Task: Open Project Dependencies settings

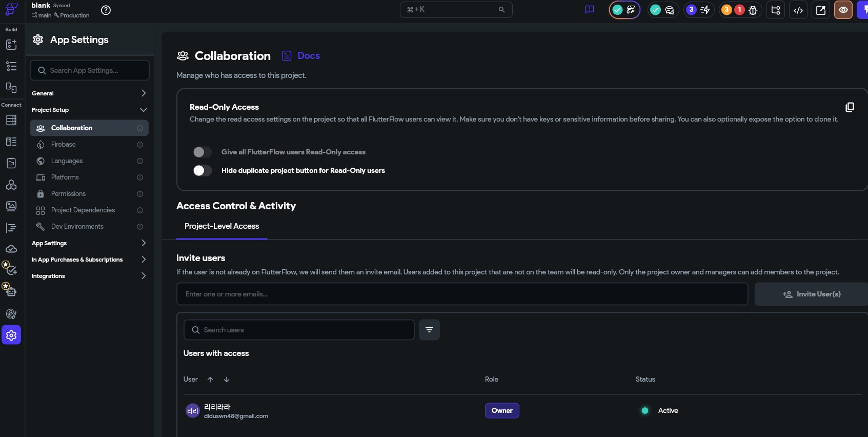Action: click(x=89, y=210)
